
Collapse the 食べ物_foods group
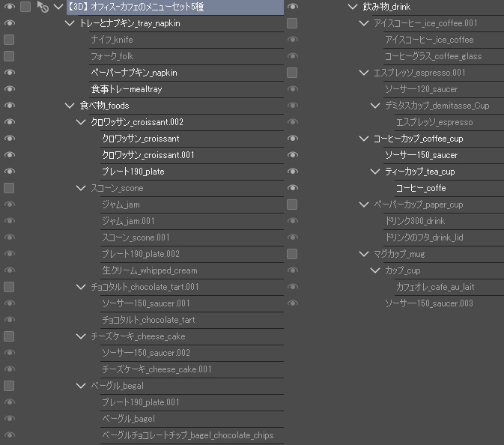point(70,106)
